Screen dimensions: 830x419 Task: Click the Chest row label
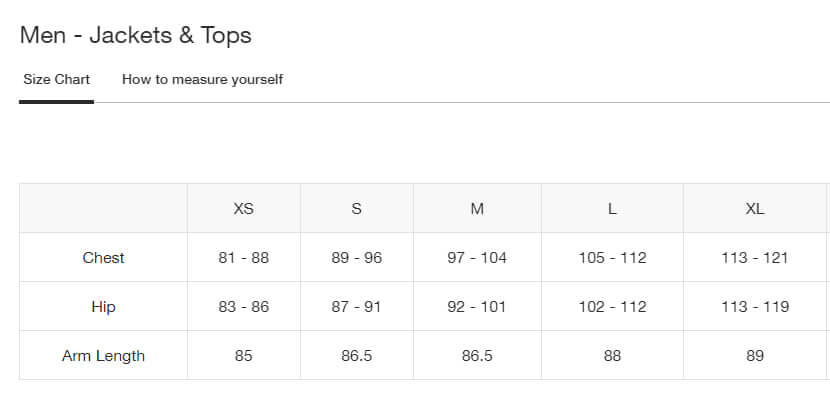[x=103, y=258]
